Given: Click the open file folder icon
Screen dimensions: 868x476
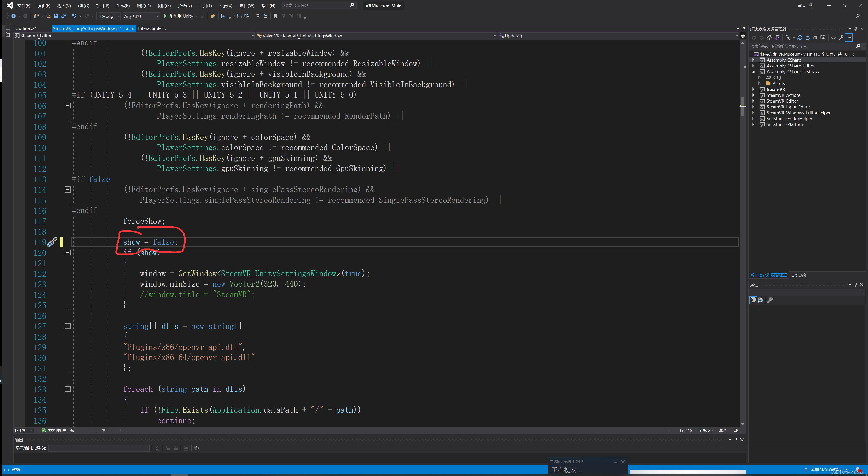Looking at the screenshot, I should tap(48, 16).
